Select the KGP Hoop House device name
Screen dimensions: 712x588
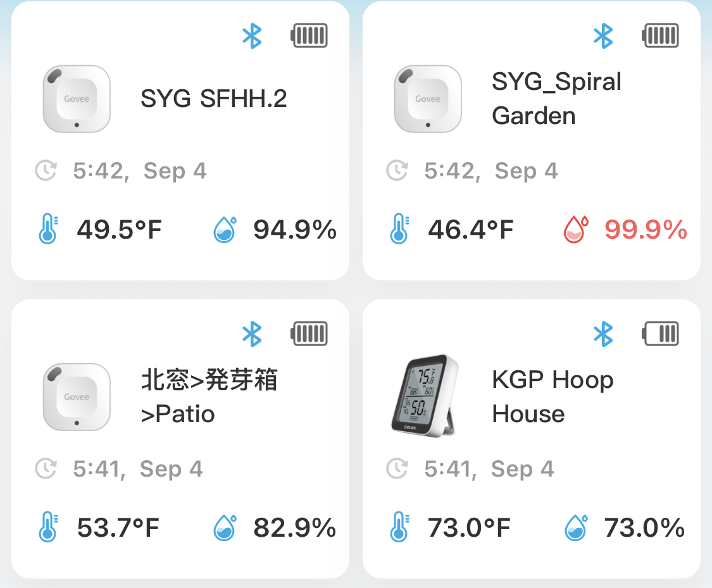coord(553,396)
